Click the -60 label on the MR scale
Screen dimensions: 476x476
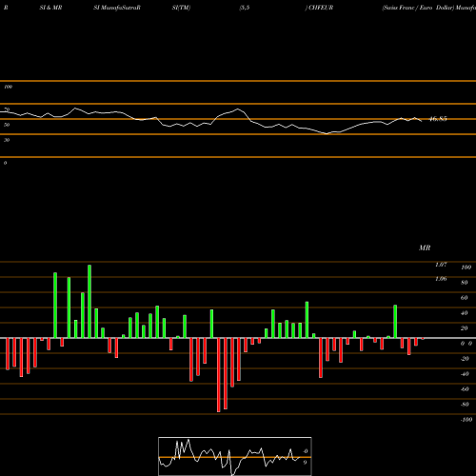[x=465, y=389]
